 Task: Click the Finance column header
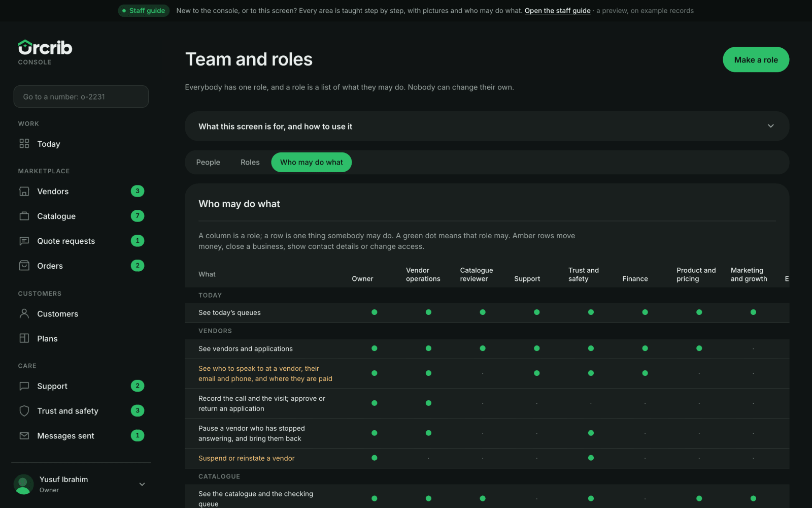click(x=635, y=279)
